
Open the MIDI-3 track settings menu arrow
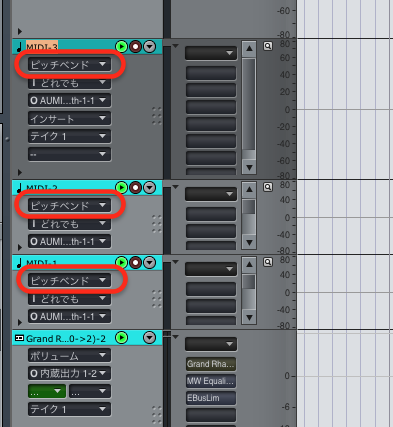click(150, 47)
